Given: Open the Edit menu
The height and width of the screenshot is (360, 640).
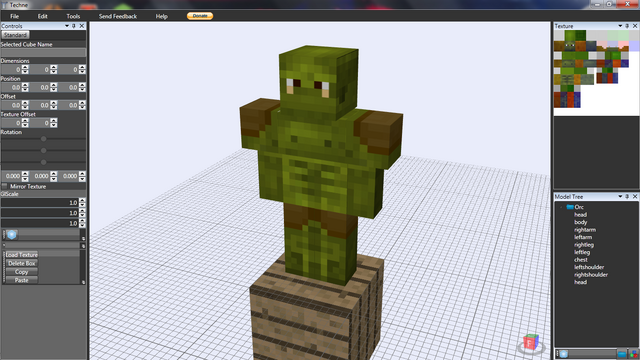Looking at the screenshot, I should pyautogui.click(x=42, y=16).
